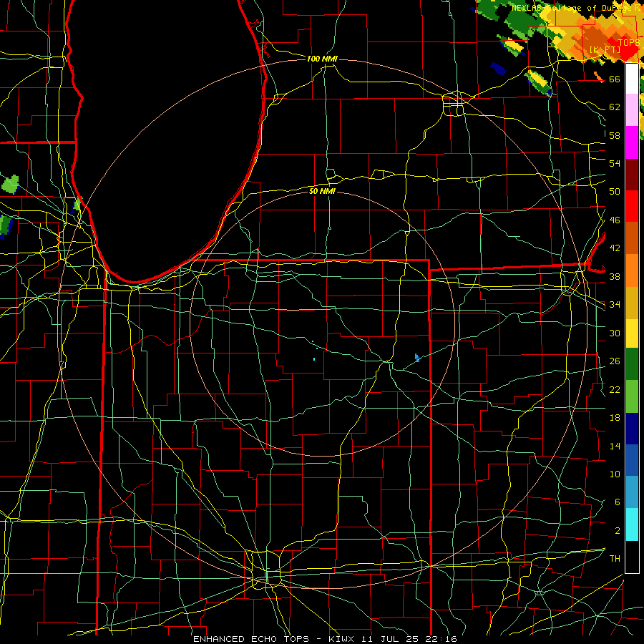This screenshot has height=644, width=644.
Task: Click the black TH swatch at scale bottom
Action: [x=632, y=556]
